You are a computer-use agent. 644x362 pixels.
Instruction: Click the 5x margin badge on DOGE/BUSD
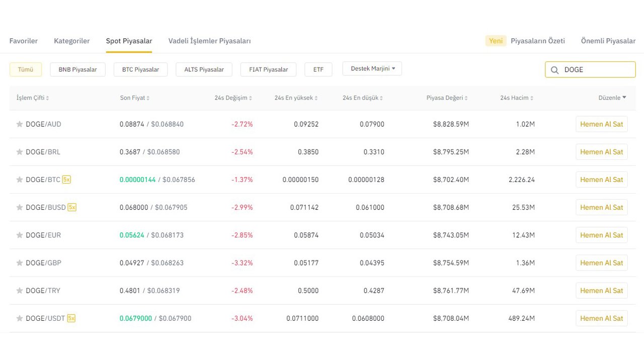pyautogui.click(x=72, y=207)
